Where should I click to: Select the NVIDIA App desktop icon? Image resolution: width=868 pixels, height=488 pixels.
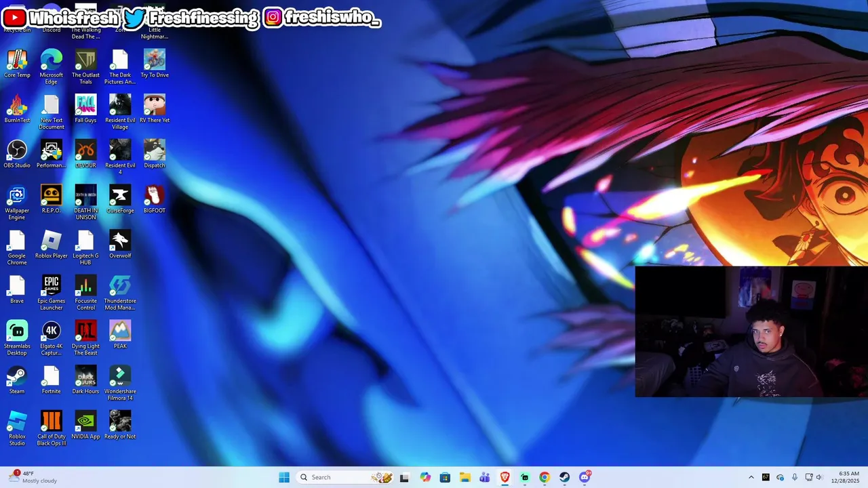coord(85,426)
